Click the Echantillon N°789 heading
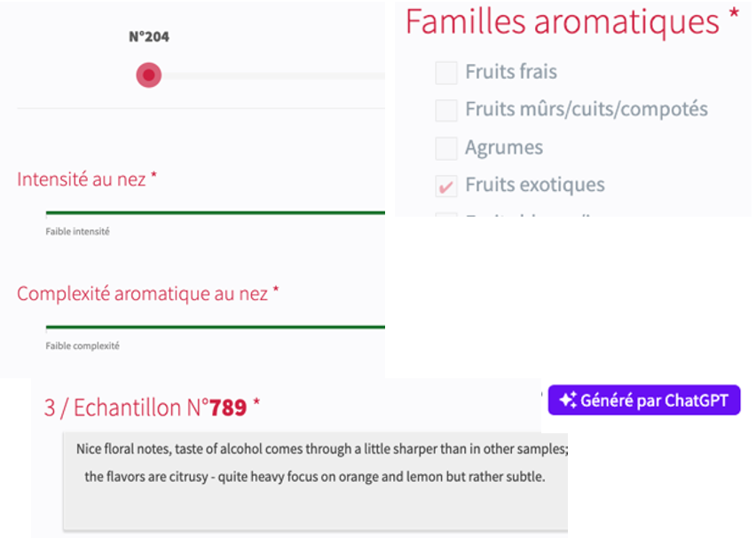Screen dimensions: 756x538 147,407
